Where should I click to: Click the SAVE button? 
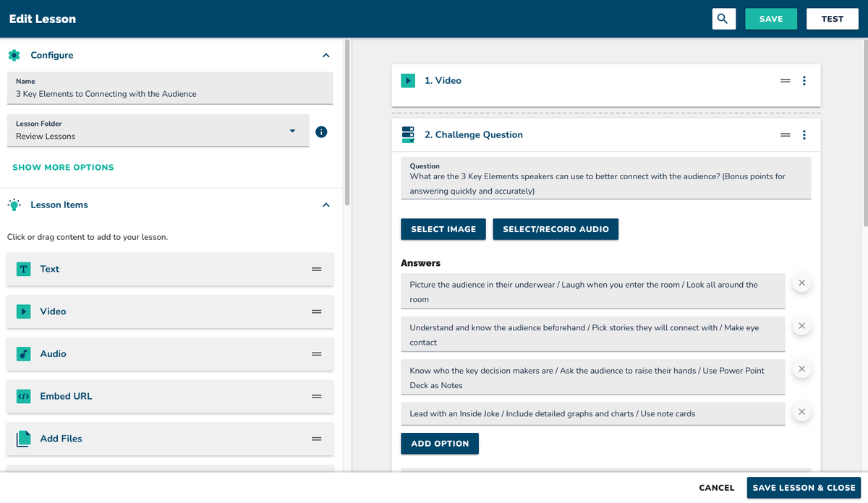(x=771, y=19)
